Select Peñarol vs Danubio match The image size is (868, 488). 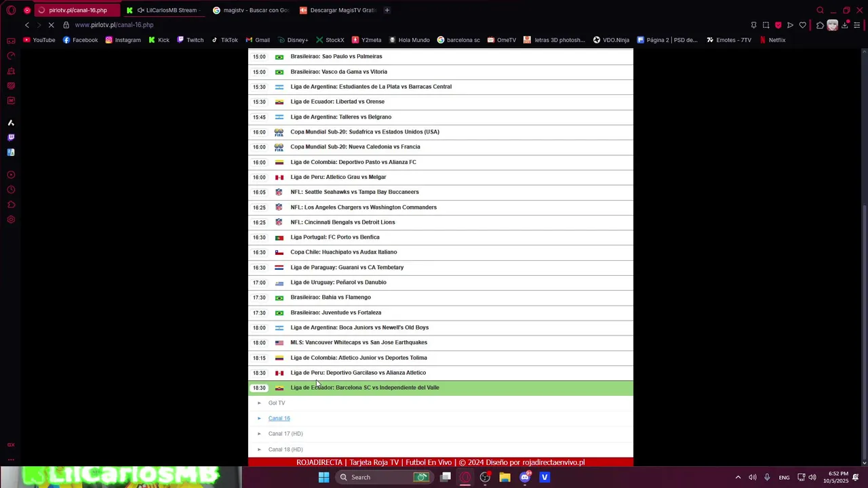(441, 283)
